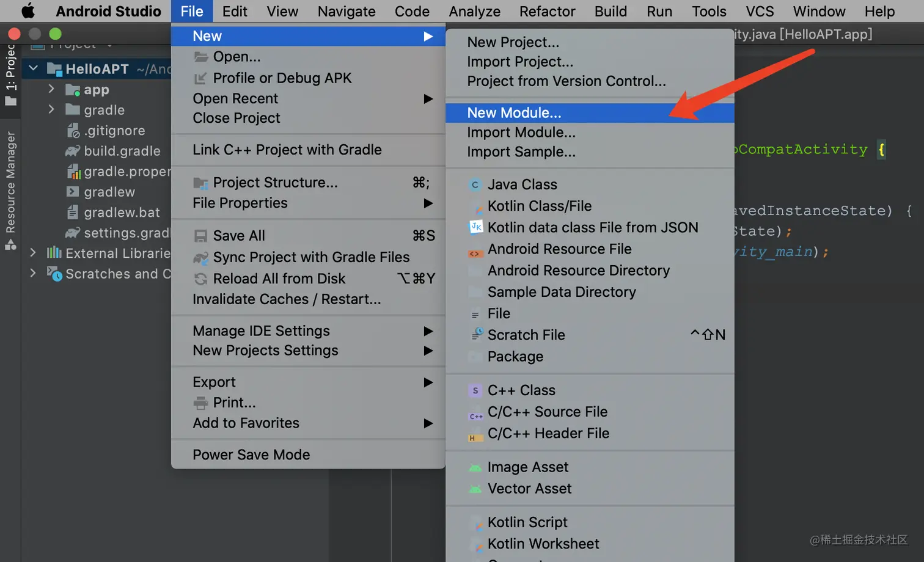Click the Image Asset android icon

(x=475, y=468)
